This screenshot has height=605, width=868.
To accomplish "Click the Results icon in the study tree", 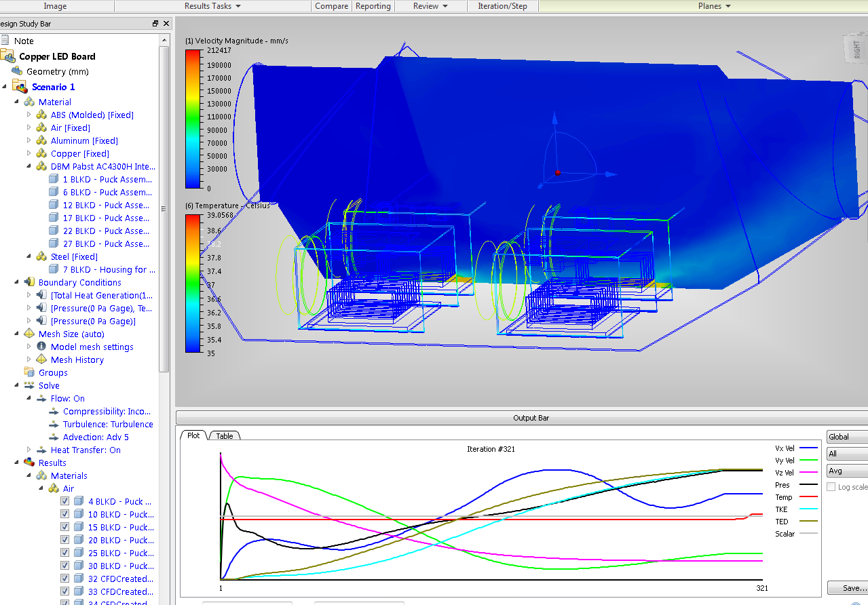I will 30,462.
